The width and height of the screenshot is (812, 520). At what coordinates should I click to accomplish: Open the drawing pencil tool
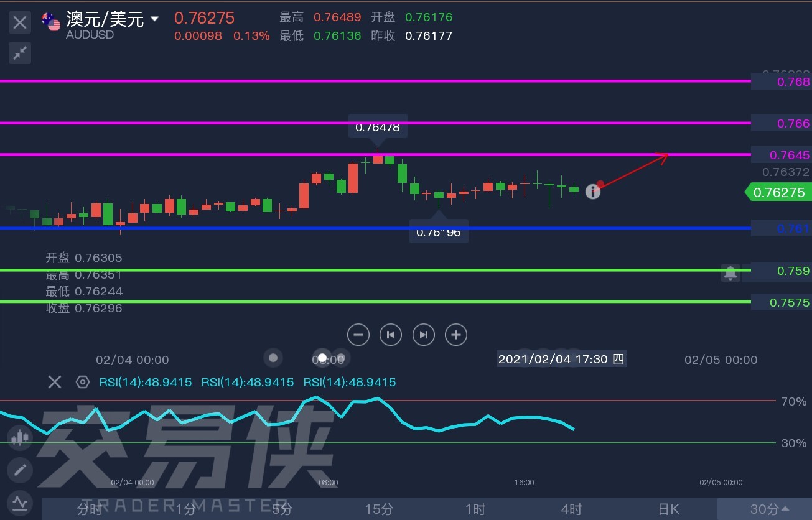pos(20,470)
